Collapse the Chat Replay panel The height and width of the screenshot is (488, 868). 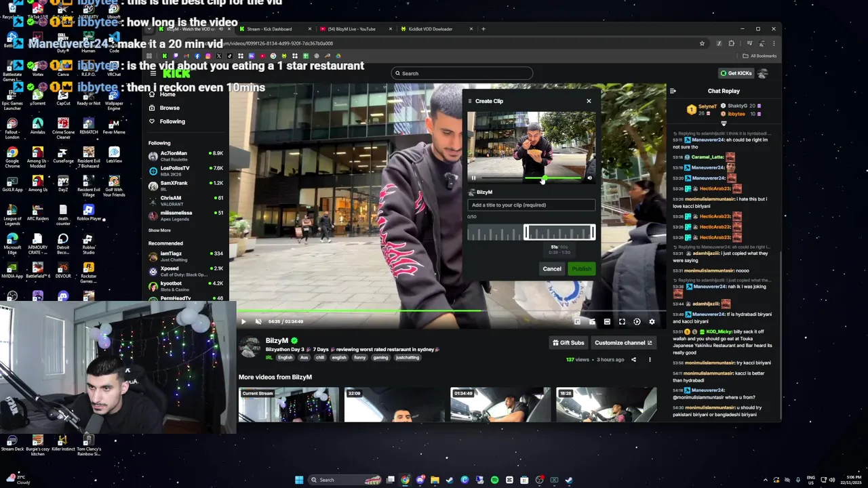coord(673,91)
